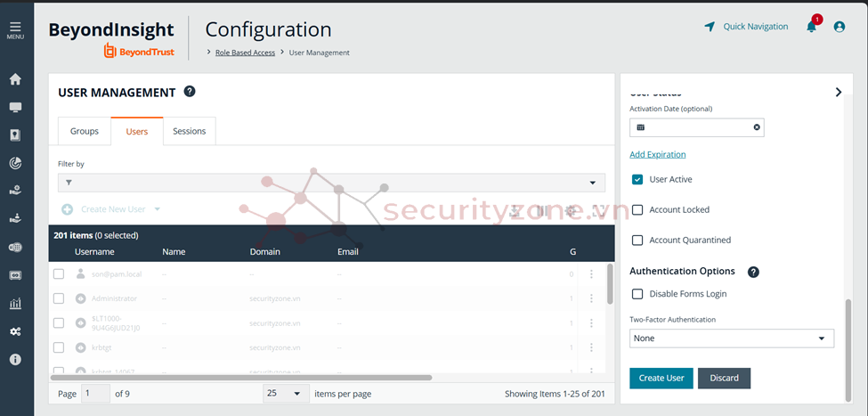
Task: Open the Configuration gears icon in sidebar
Action: pyautogui.click(x=15, y=331)
